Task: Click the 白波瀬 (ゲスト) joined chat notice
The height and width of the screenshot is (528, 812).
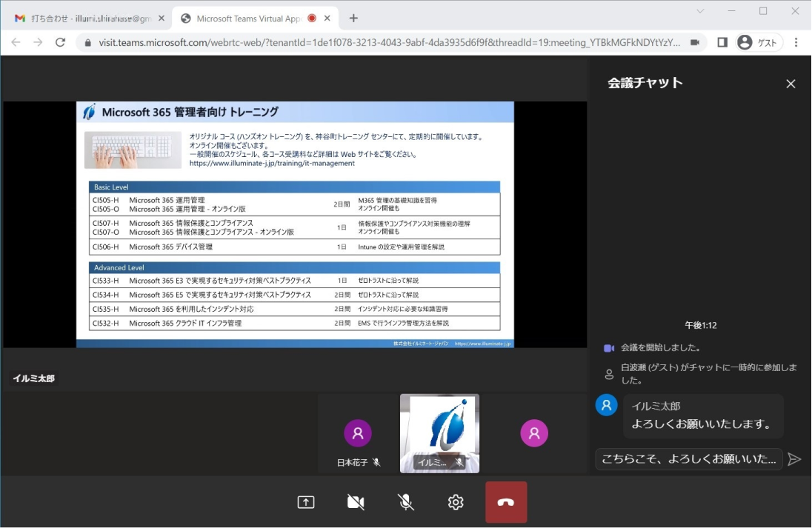Action: 708,374
